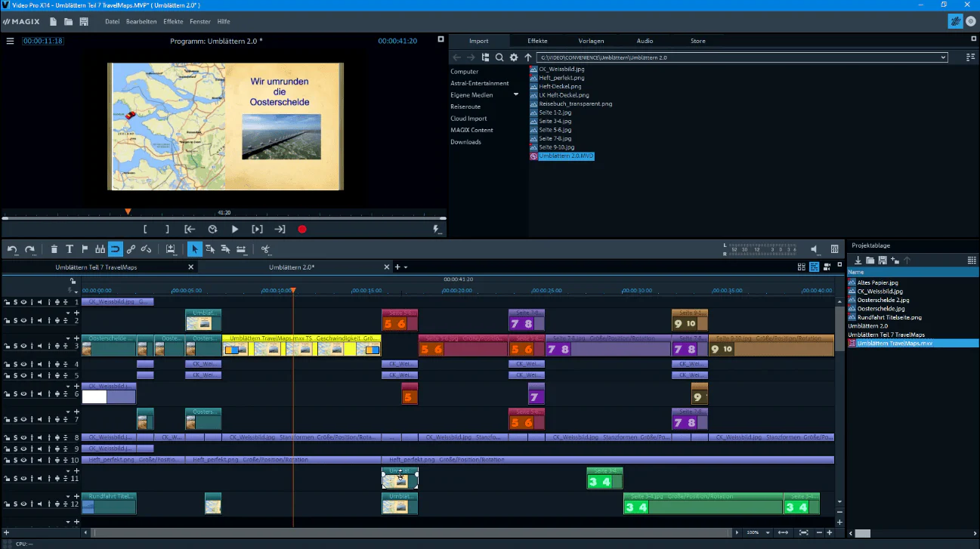Click the redo arrow in the timeline toolbar
The height and width of the screenshot is (549, 980).
[x=30, y=249]
